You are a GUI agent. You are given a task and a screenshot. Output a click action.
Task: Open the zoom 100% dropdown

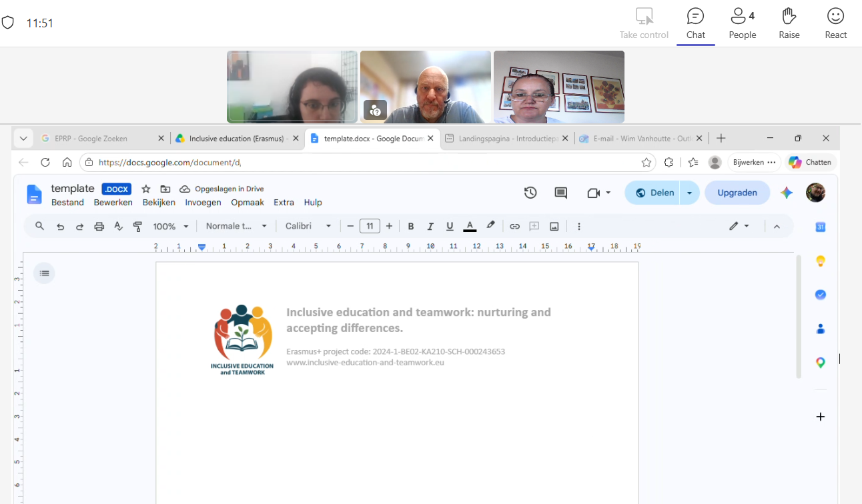[x=171, y=227]
